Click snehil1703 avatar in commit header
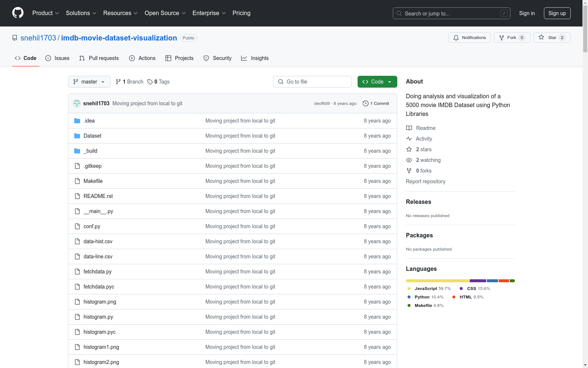This screenshot has width=588, height=368. coord(77,103)
